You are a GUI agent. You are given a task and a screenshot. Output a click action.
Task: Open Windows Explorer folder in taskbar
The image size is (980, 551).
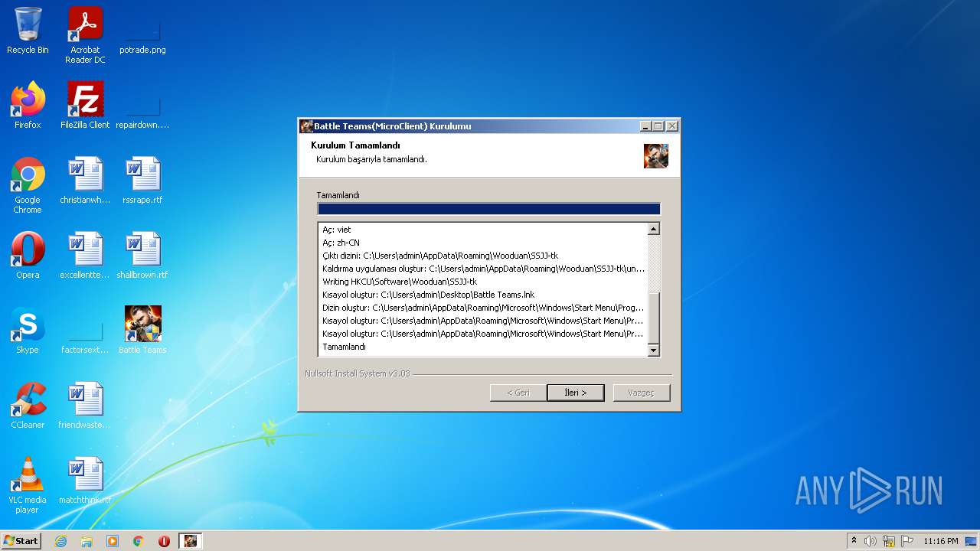(87, 541)
